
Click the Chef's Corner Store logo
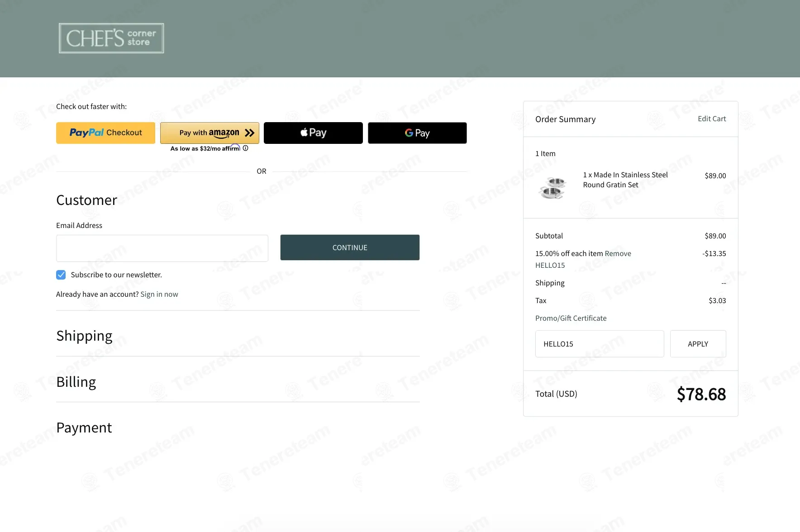111,38
